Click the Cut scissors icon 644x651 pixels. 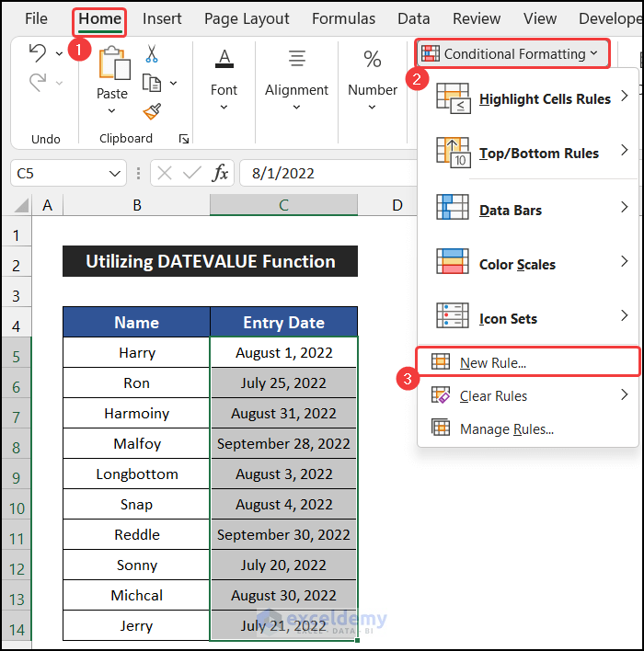pos(152,54)
